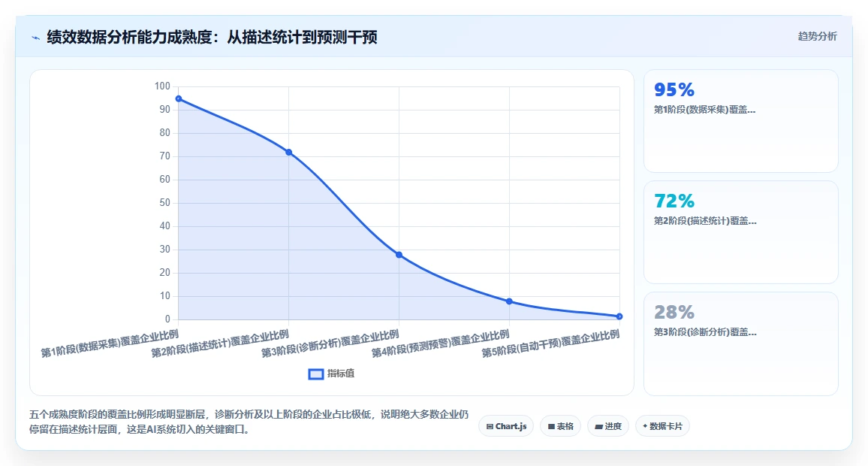Click the 72% data point on line
The width and height of the screenshot is (868, 466).
[x=288, y=153]
